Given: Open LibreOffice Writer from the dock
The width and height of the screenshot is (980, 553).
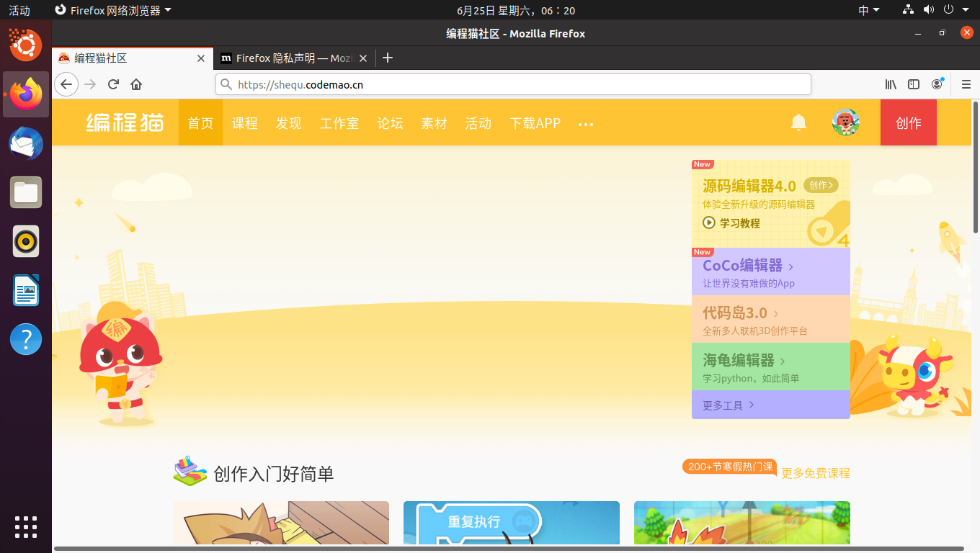Looking at the screenshot, I should pos(26,290).
